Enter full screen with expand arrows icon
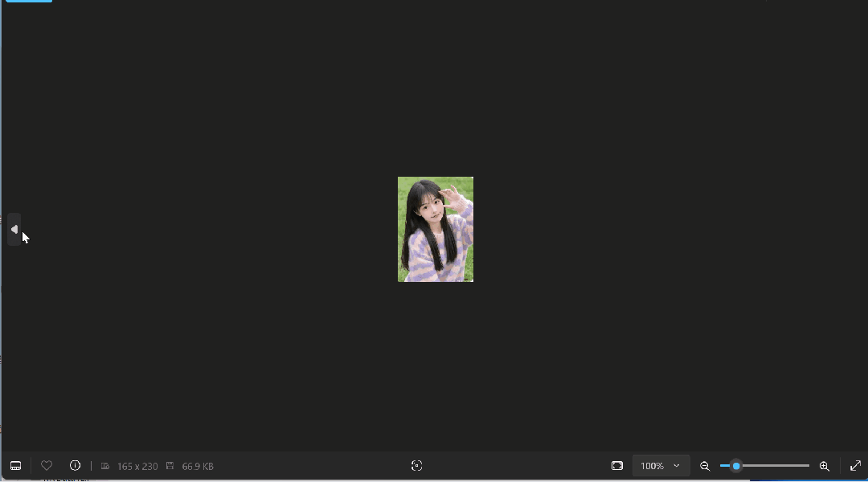Screen dimensions: 868x482 855,466
